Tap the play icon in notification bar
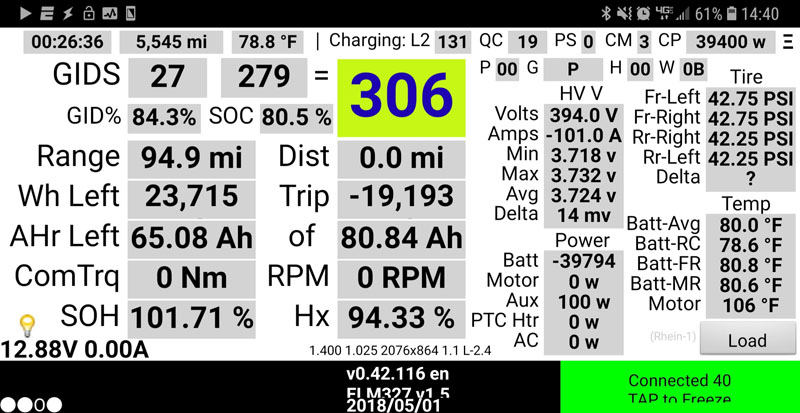Image resolution: width=800 pixels, height=413 pixels. point(25,13)
